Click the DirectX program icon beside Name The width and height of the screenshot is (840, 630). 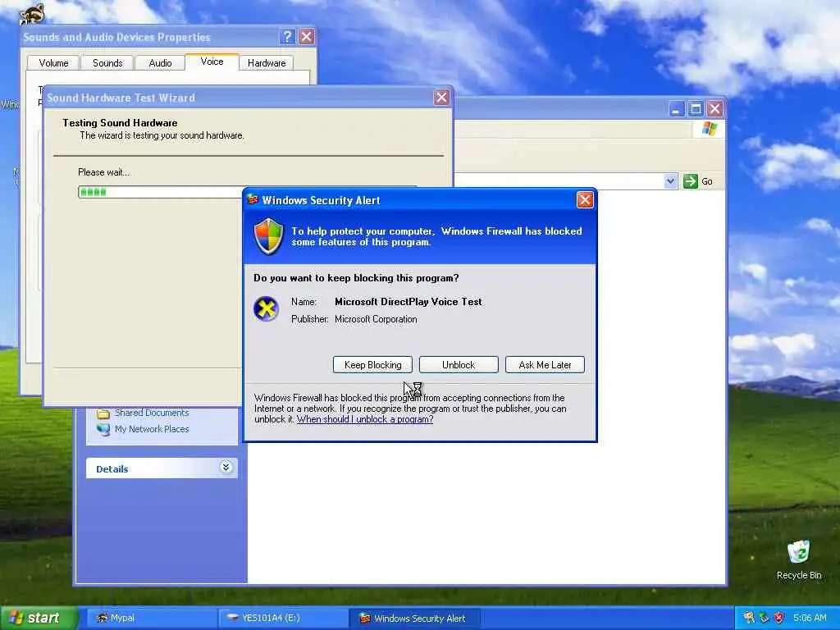coord(267,308)
